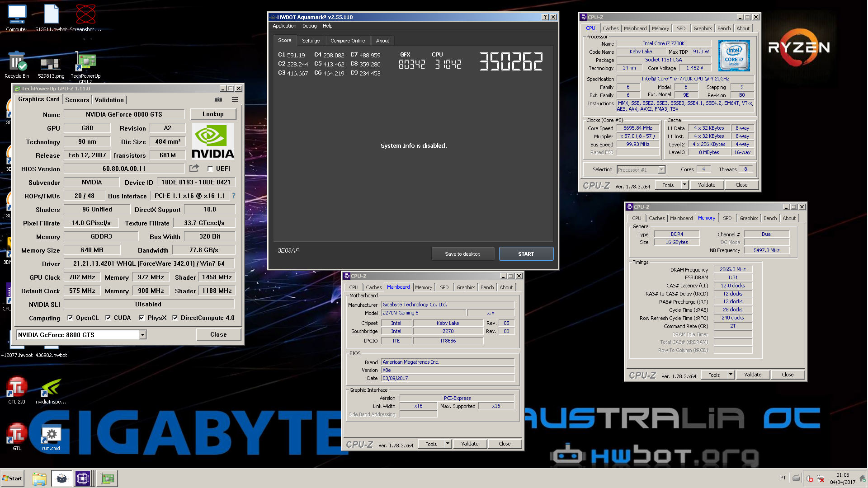Open the About tab in Aquamark
868x488 pixels.
382,41
